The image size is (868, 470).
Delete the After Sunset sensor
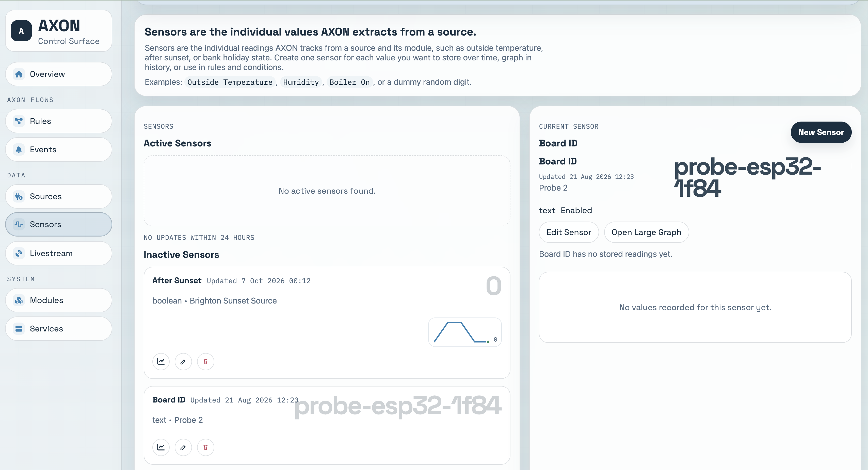tap(205, 362)
